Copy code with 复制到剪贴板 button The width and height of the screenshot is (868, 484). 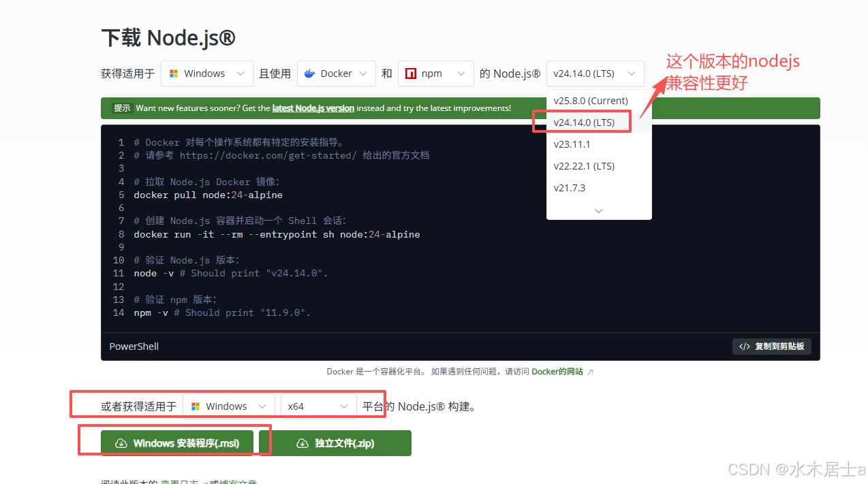pyautogui.click(x=771, y=346)
